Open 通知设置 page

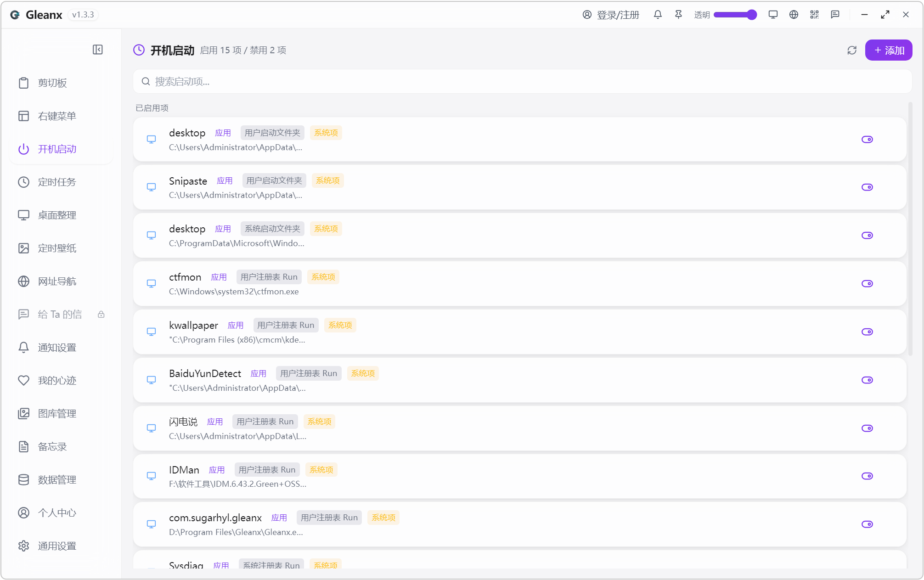pos(62,348)
